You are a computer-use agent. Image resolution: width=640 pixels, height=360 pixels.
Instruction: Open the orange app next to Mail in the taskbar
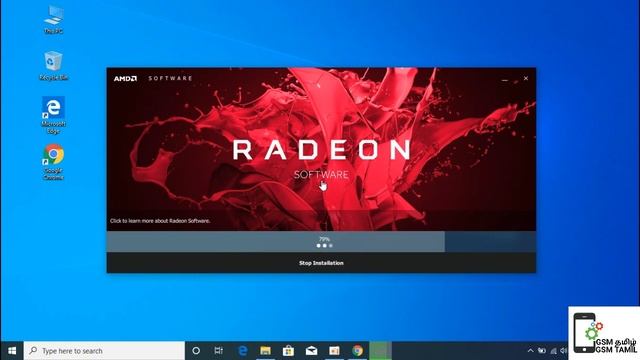pos(334,351)
